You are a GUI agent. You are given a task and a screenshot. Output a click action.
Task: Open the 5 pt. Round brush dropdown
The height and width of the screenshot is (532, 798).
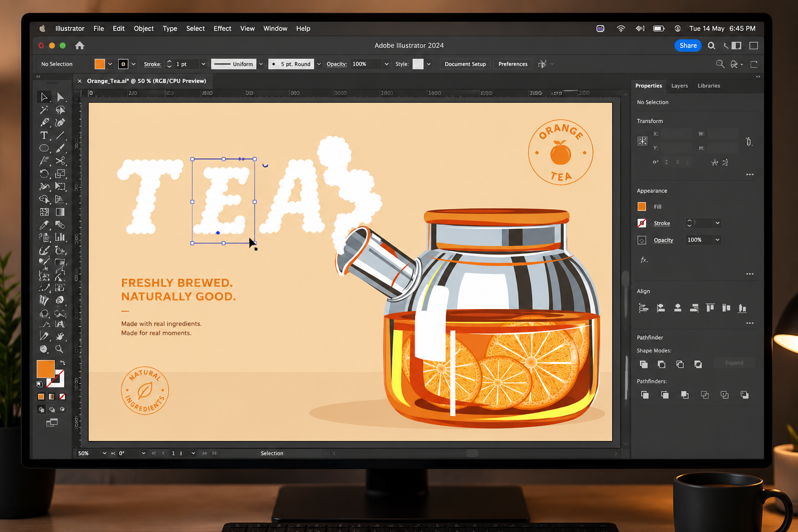318,64
